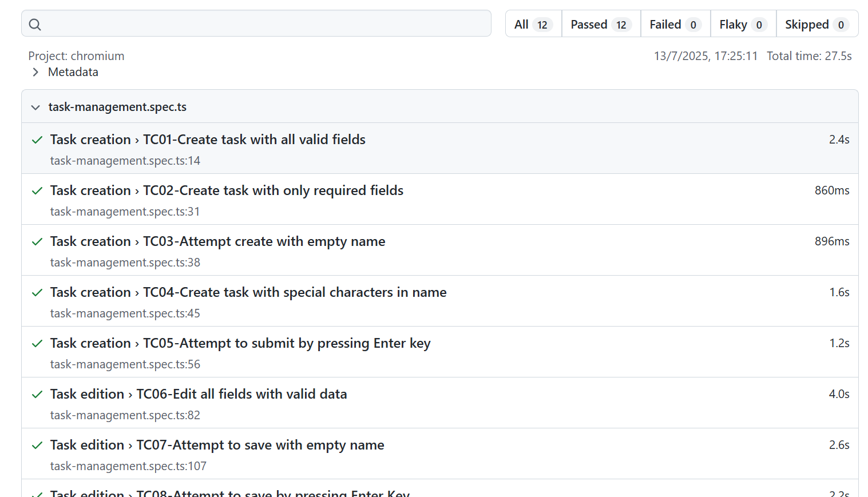The width and height of the screenshot is (868, 497).
Task: Click passed checkmark icon for TC06
Action: coord(37,395)
